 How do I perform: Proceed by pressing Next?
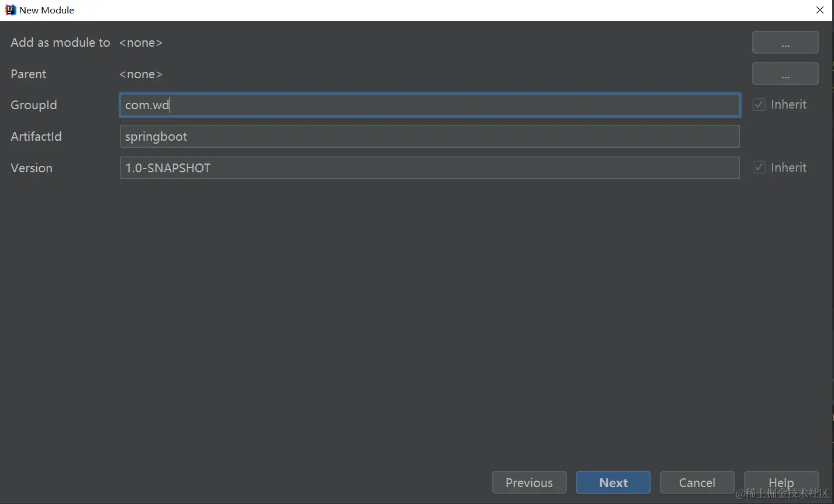coord(613,483)
